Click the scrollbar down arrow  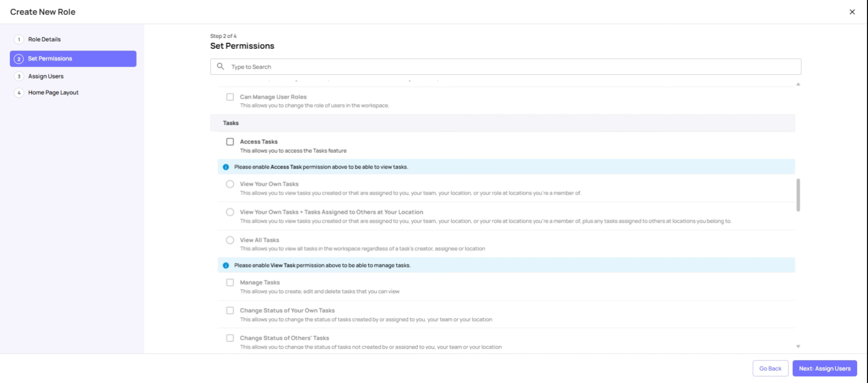point(798,346)
